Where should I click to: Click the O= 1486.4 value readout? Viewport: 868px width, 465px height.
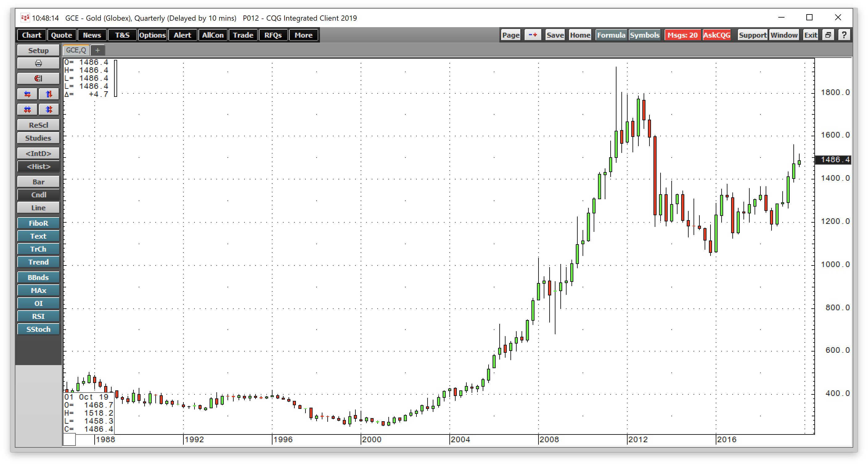tap(86, 62)
